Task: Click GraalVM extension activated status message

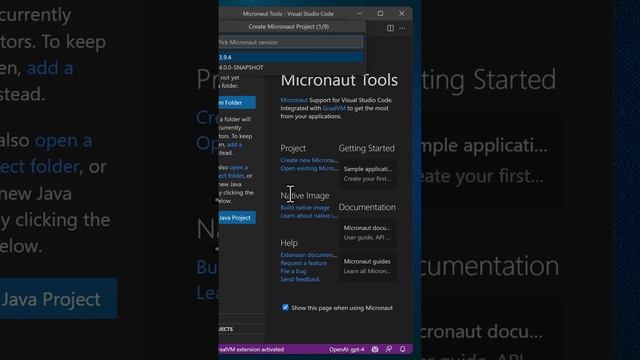Action: (x=251, y=349)
